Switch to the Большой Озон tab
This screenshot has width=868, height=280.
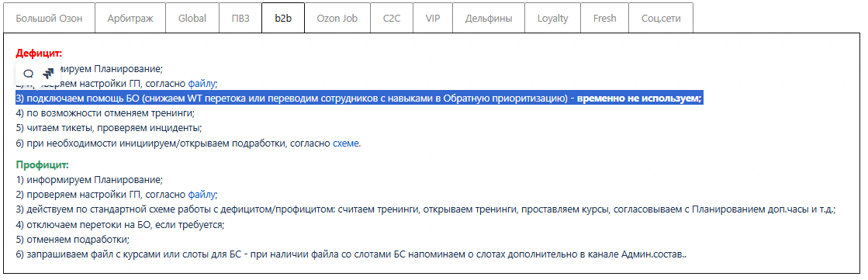pyautogui.click(x=50, y=19)
